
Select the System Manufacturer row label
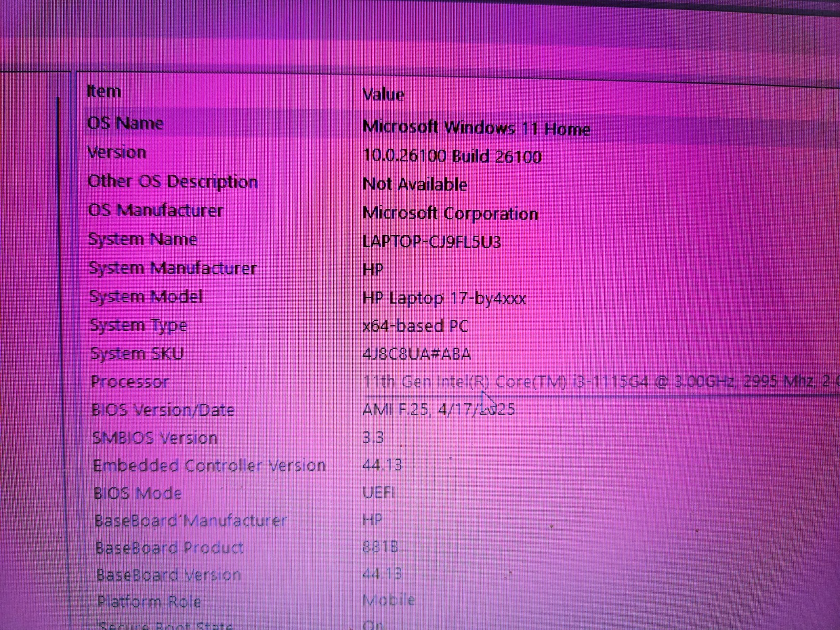(173, 268)
